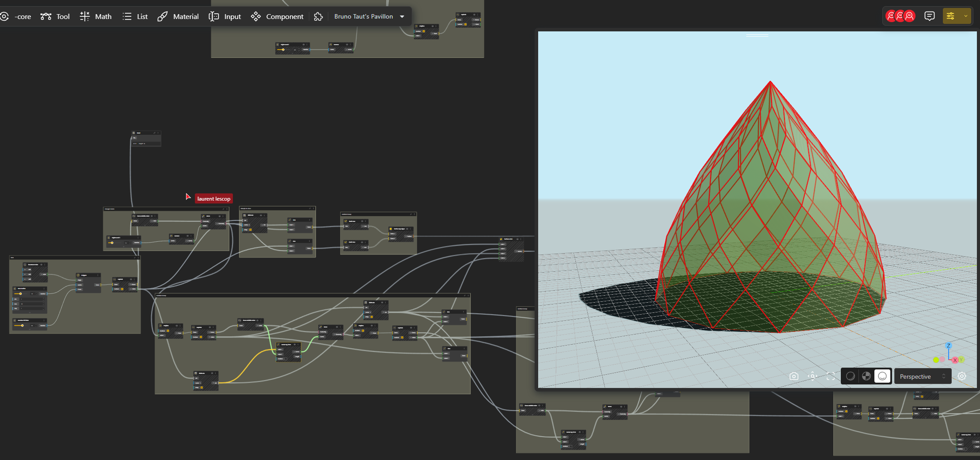
Task: Click the viewport panel's top drag handle
Action: (x=757, y=35)
